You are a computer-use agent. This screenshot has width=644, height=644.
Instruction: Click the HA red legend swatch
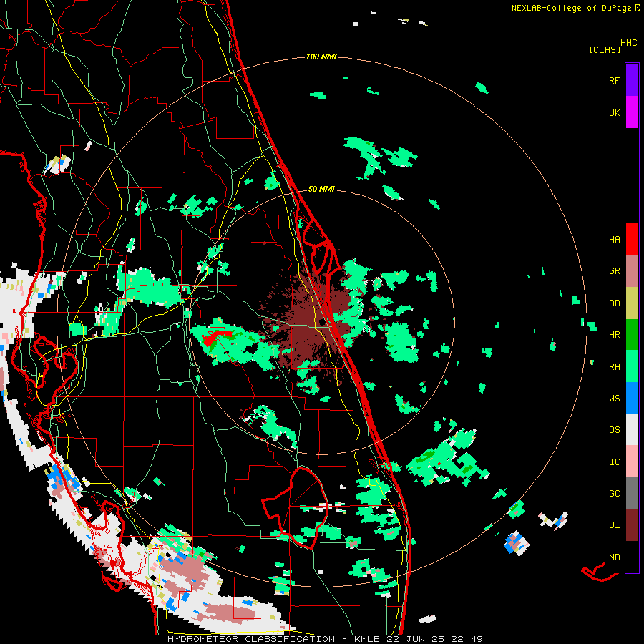coord(632,239)
